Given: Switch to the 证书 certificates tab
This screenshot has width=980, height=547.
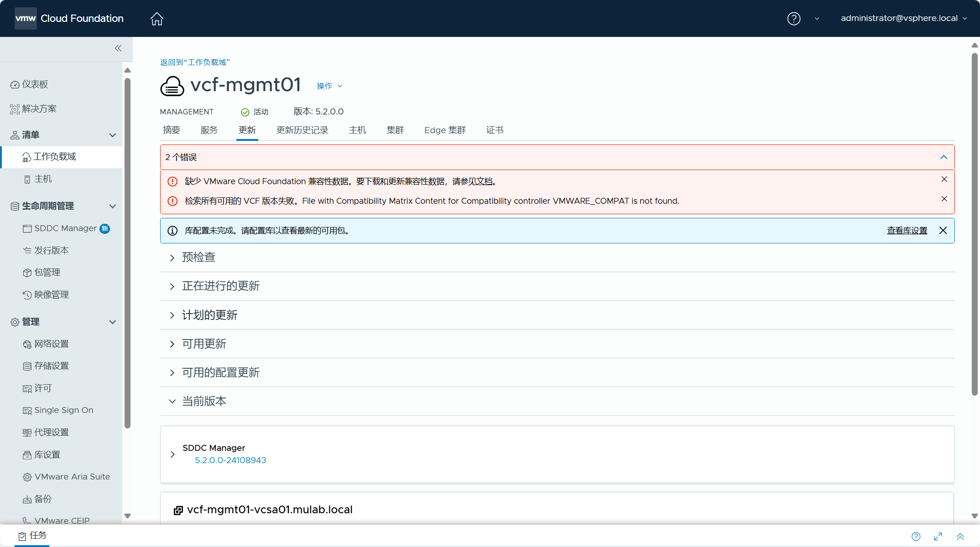Looking at the screenshot, I should tap(495, 130).
